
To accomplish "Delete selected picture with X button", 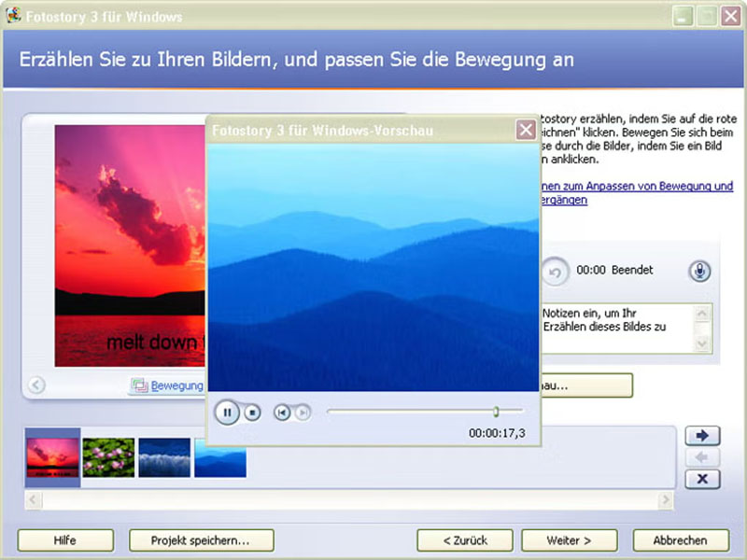I will click(702, 479).
